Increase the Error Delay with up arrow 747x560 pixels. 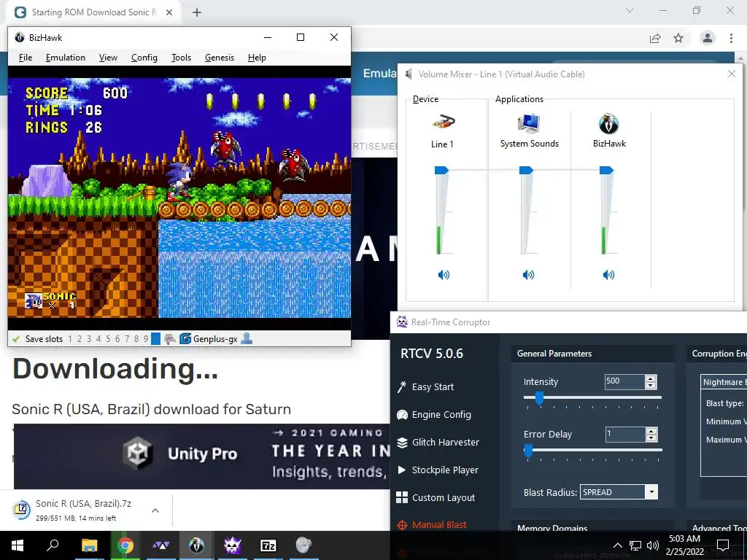(651, 430)
